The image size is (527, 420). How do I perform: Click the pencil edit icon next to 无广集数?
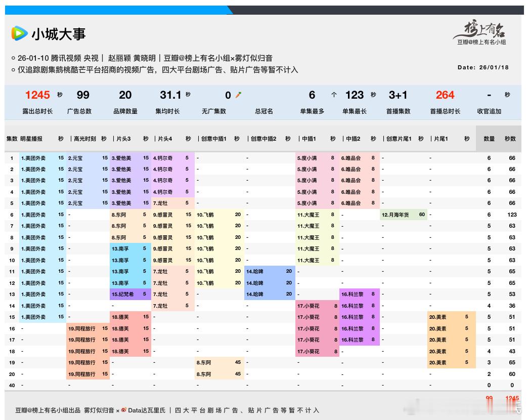point(238,94)
